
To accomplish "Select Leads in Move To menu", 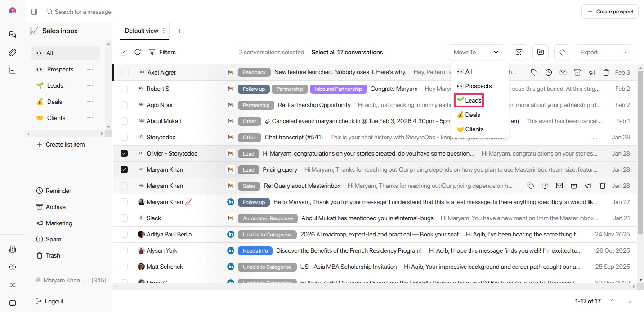I will click(469, 100).
